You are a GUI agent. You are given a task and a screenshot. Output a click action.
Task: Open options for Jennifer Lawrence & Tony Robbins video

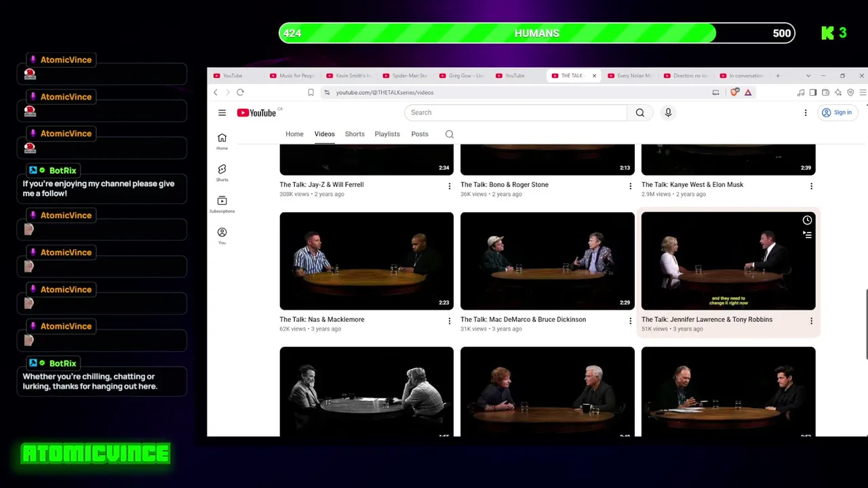(811, 321)
